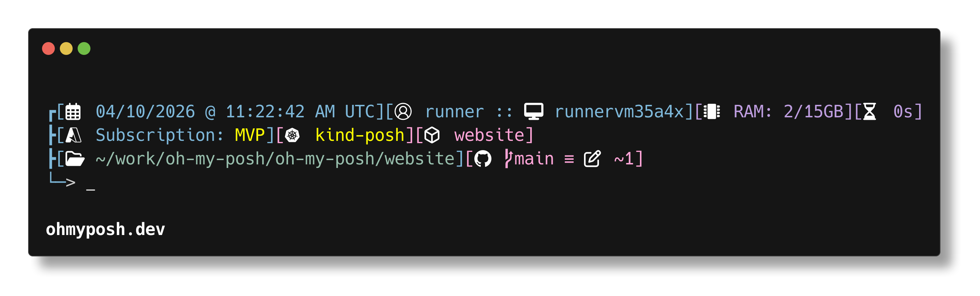Click the package box icon before website
The width and height of the screenshot is (980, 296).
(x=432, y=135)
